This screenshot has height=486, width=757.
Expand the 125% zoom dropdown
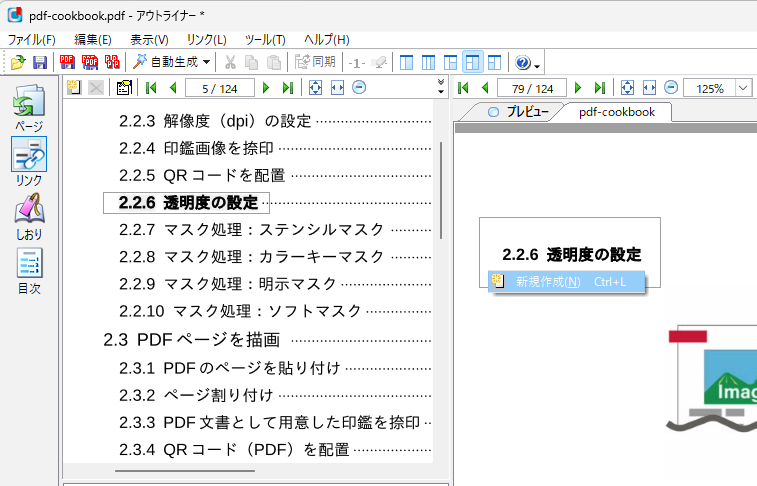[743, 88]
